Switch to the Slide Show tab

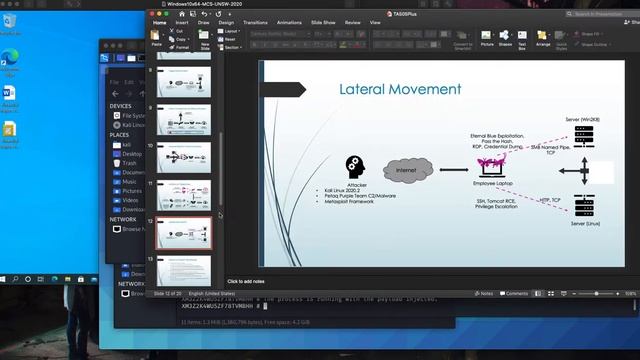tap(323, 22)
